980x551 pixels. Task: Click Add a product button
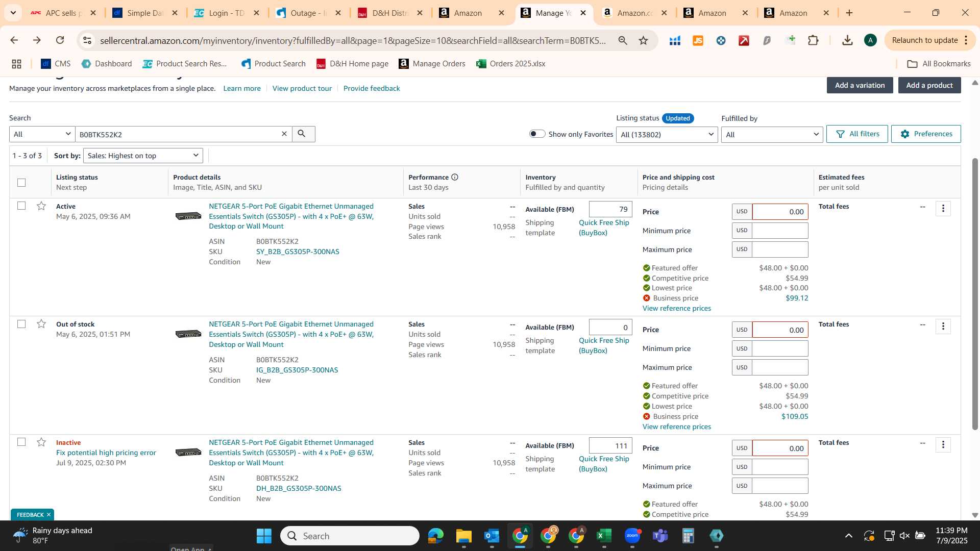point(929,85)
